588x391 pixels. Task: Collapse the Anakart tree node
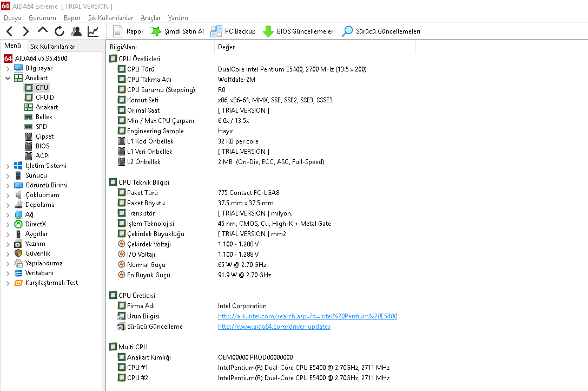pyautogui.click(x=8, y=79)
